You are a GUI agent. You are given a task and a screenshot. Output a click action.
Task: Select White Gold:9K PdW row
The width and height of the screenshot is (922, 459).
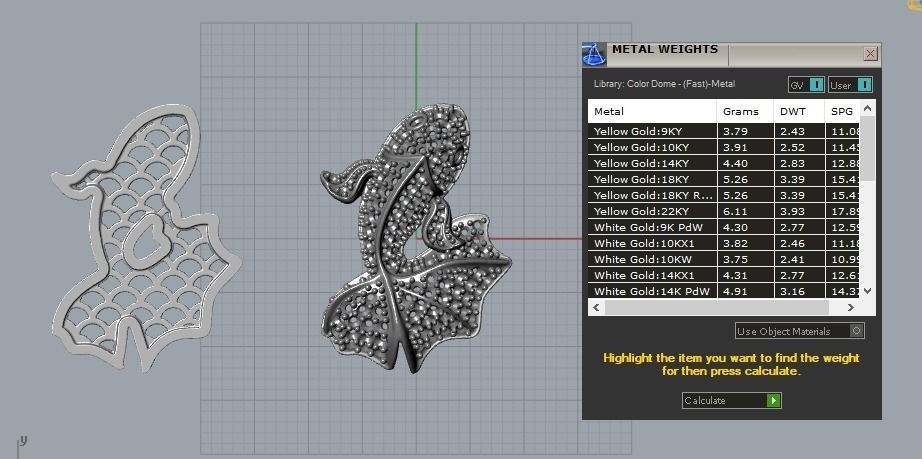[724, 227]
